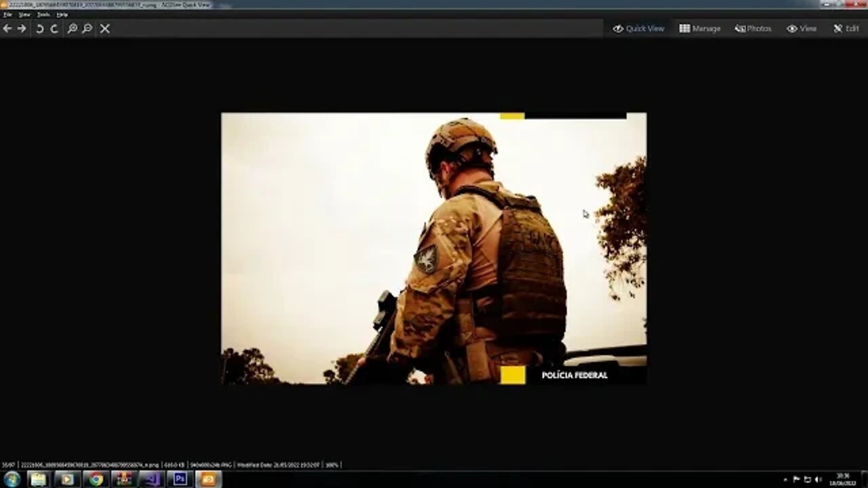
Task: Open the Help menu
Action: pyautogui.click(x=62, y=14)
